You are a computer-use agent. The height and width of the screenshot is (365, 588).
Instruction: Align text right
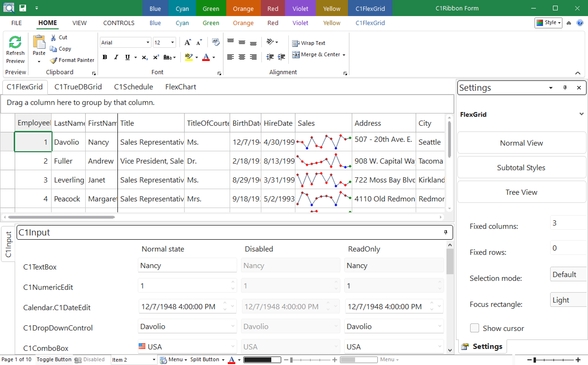(x=253, y=57)
